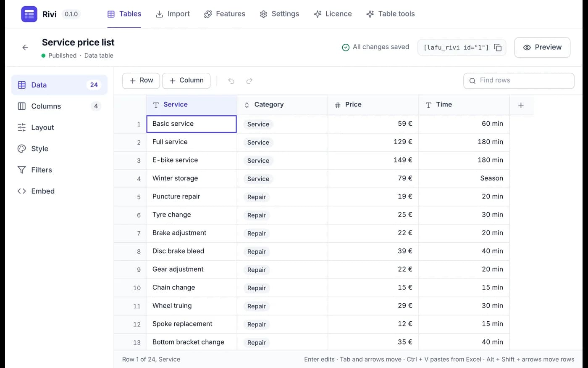This screenshot has height=368, width=588.
Task: Open the Embed section in sidebar
Action: [x=59, y=191]
